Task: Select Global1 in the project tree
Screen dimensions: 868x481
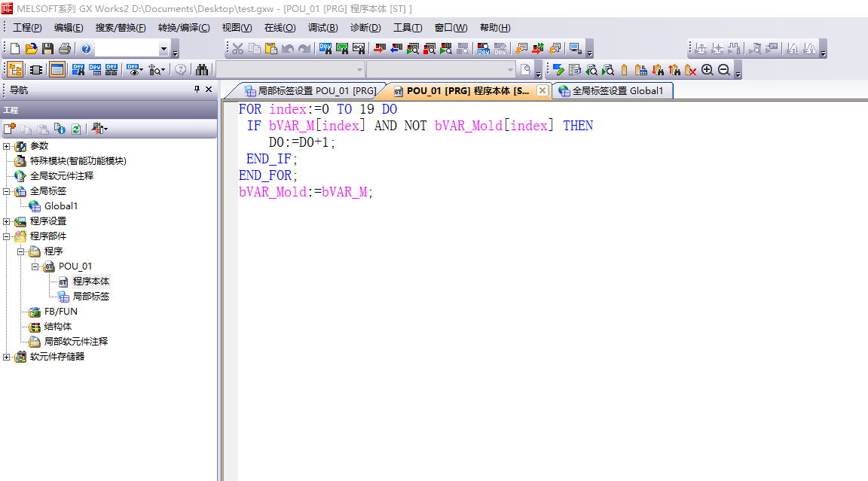Action: click(60, 206)
